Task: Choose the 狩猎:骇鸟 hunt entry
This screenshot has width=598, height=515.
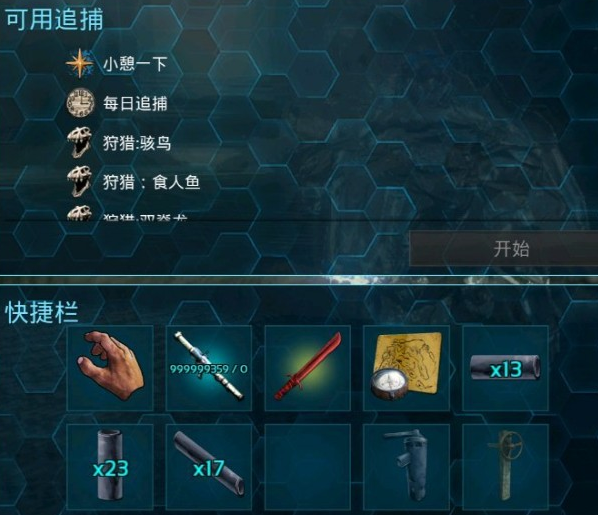Action: (x=137, y=143)
